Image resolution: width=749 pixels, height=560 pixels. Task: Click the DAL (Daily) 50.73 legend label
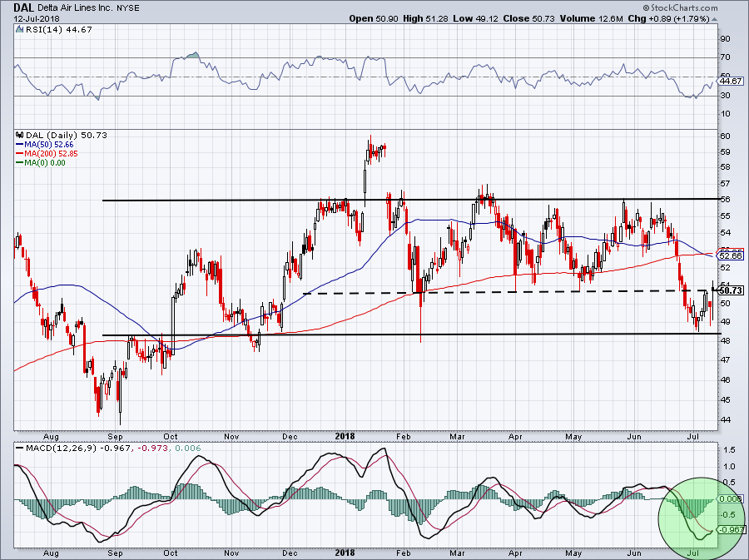(67, 135)
